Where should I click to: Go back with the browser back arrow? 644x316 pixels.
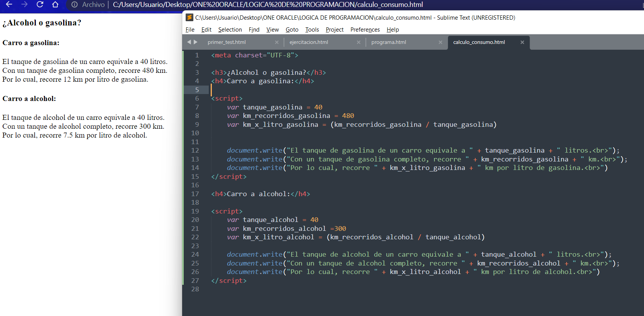coord(9,4)
